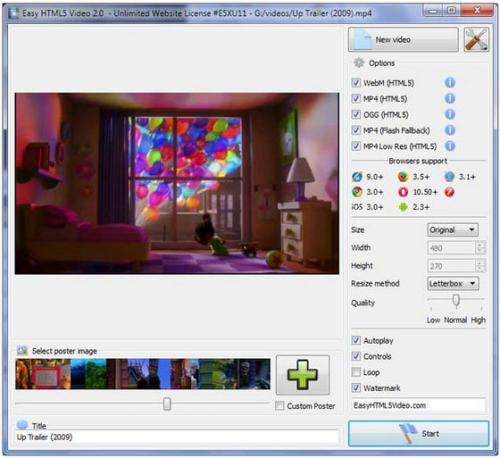Click the gear icon beside Options
Viewport: 500px width, 458px height.
pos(359,63)
